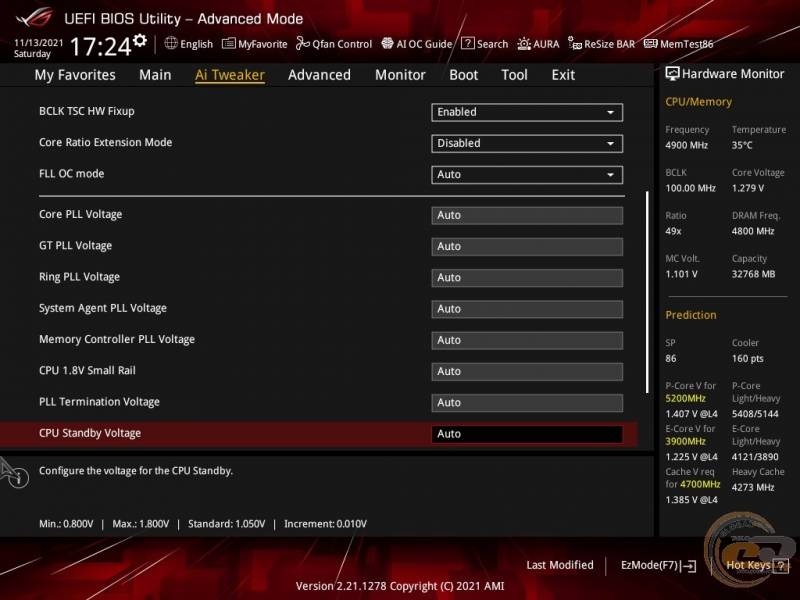Select the Core PLL Voltage label
This screenshot has width=800, height=600.
coord(81,214)
